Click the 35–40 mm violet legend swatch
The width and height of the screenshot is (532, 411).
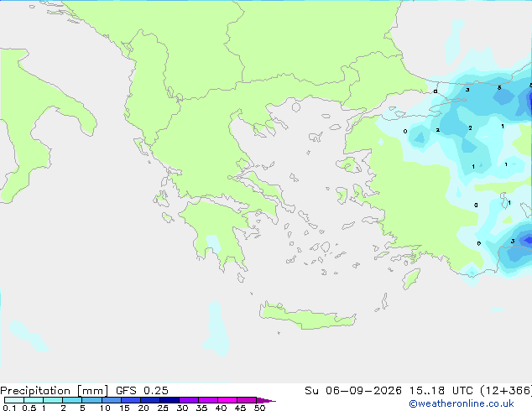[x=207, y=400]
